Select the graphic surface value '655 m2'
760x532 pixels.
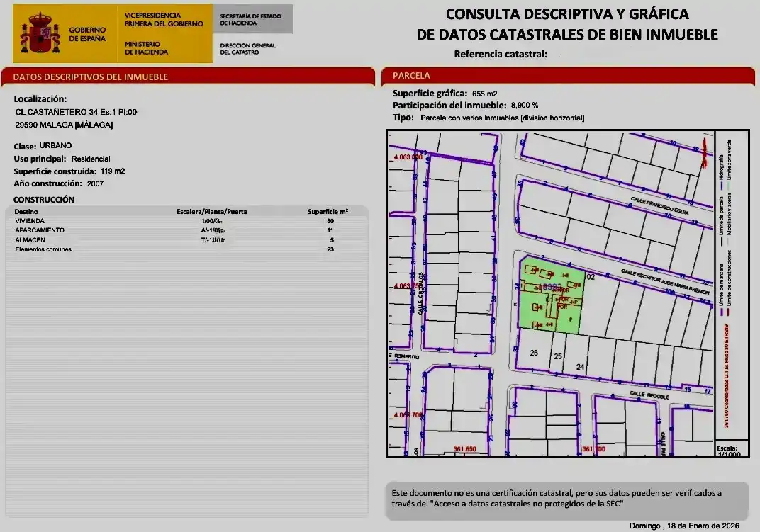(x=485, y=94)
